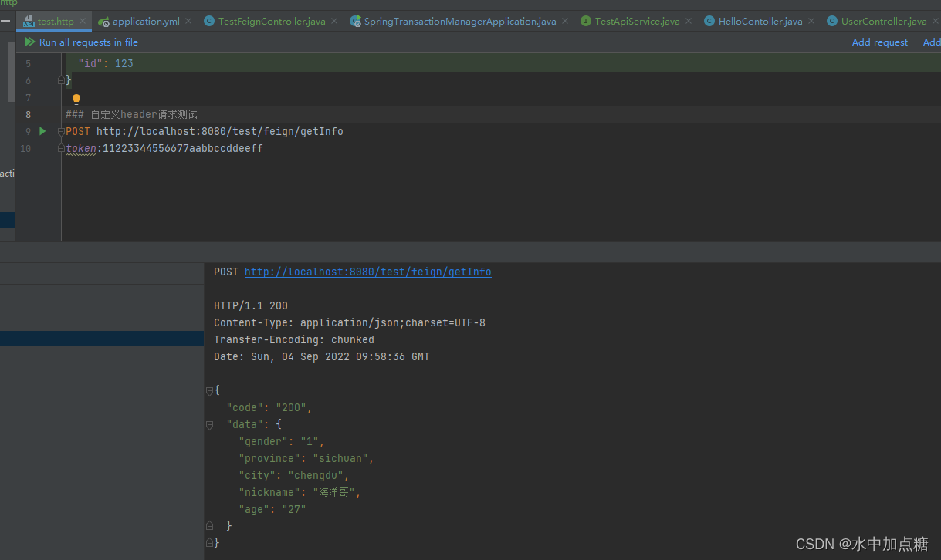Image resolution: width=941 pixels, height=560 pixels.
Task: Run all requests in file
Action: pos(81,42)
